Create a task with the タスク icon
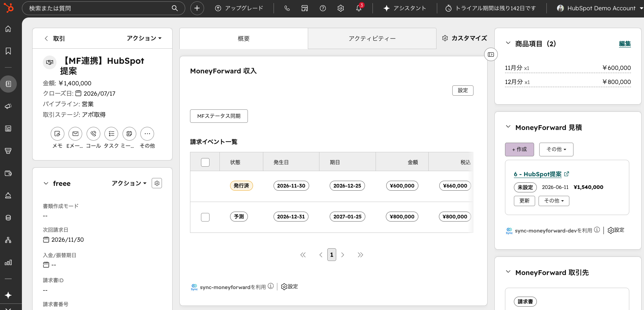 [x=111, y=134]
